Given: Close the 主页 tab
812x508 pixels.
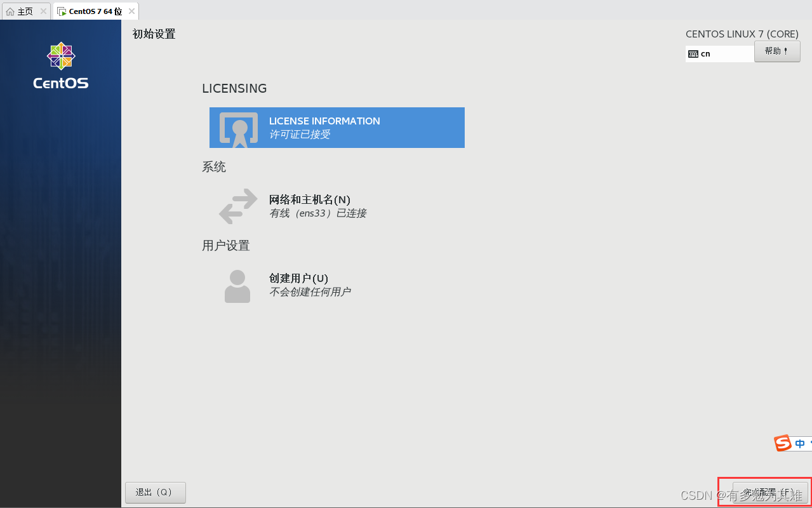Looking at the screenshot, I should [x=43, y=11].
